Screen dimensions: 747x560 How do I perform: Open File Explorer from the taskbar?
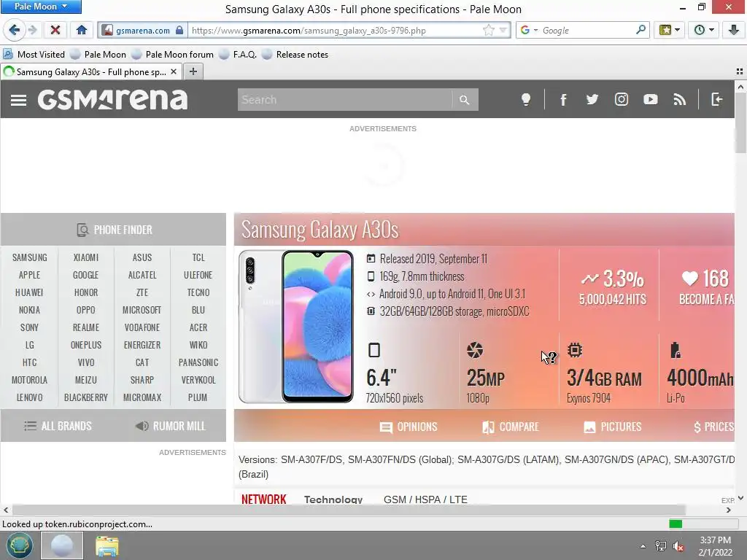click(x=107, y=545)
